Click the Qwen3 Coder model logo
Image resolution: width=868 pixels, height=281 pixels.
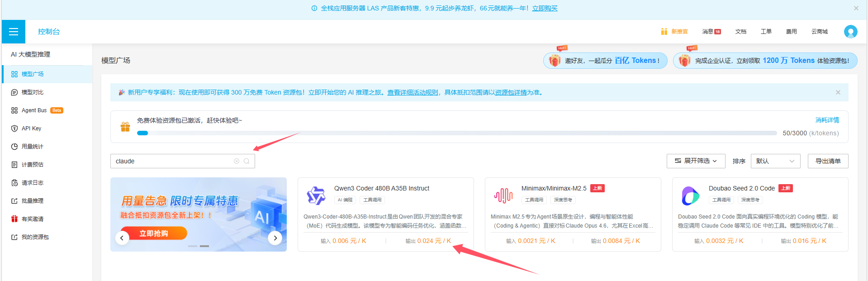(316, 195)
